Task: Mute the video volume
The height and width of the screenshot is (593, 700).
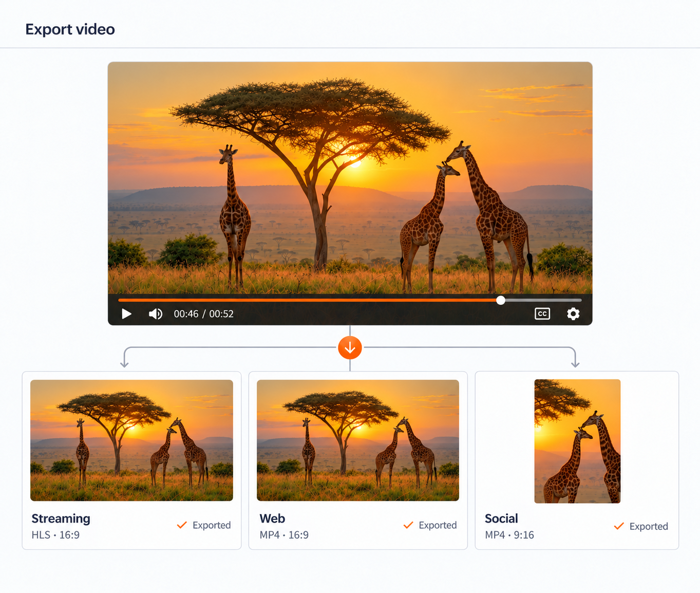Action: tap(156, 314)
